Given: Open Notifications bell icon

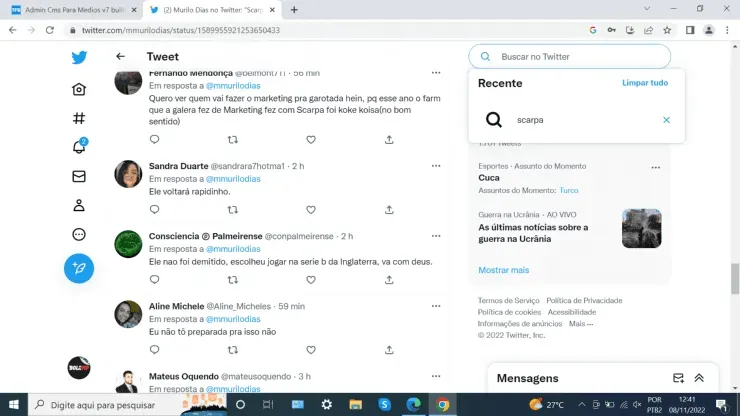Looking at the screenshot, I should pos(79,147).
